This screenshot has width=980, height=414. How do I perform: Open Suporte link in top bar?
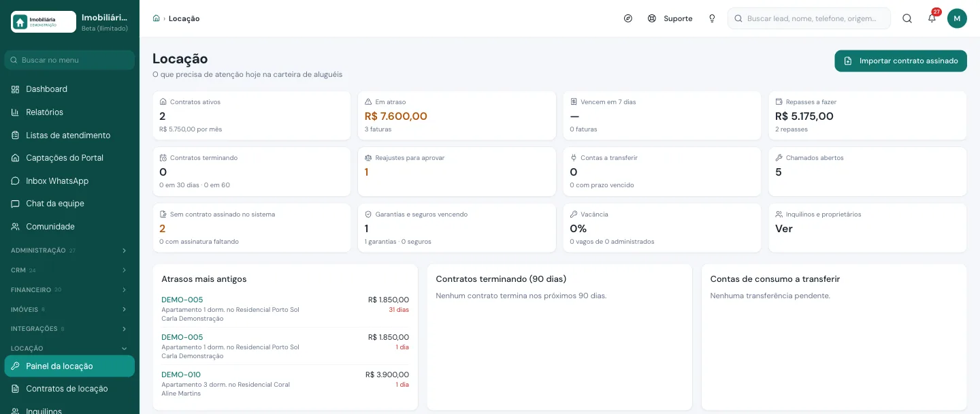coord(670,18)
